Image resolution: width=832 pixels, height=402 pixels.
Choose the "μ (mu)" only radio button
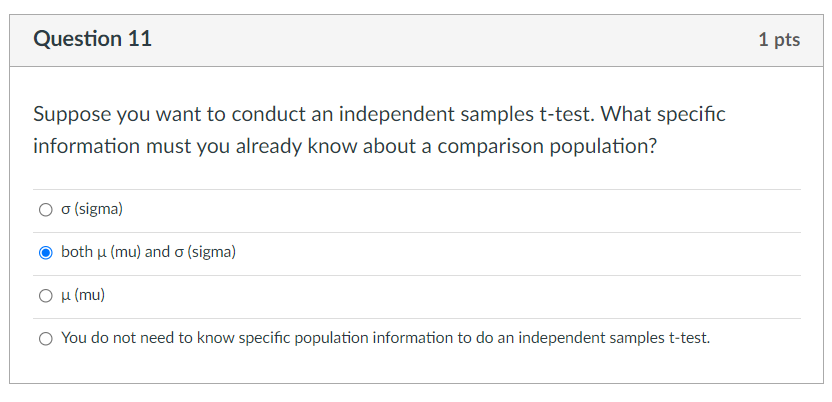click(x=45, y=295)
